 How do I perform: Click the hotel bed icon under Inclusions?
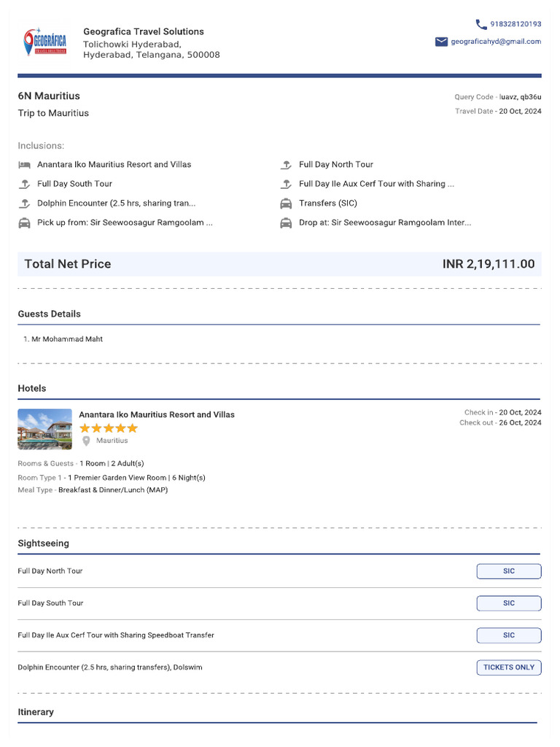25,165
